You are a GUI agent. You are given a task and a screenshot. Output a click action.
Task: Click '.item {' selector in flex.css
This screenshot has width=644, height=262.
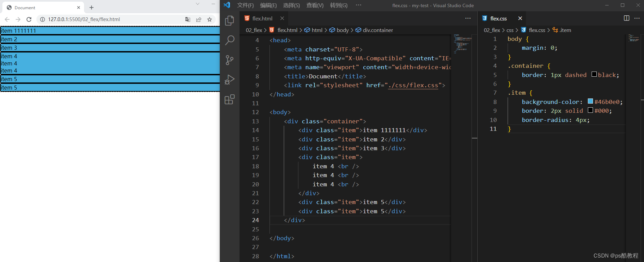click(x=520, y=93)
